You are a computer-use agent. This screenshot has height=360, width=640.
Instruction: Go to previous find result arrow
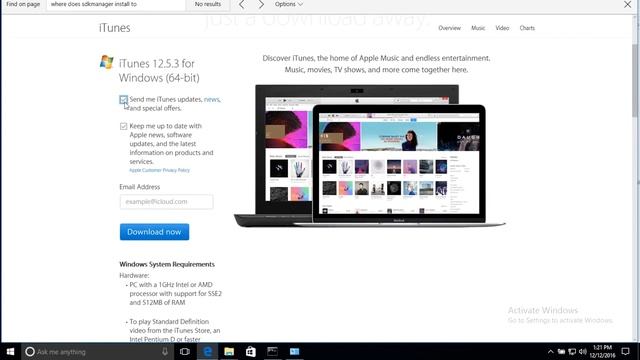pyautogui.click(x=242, y=4)
